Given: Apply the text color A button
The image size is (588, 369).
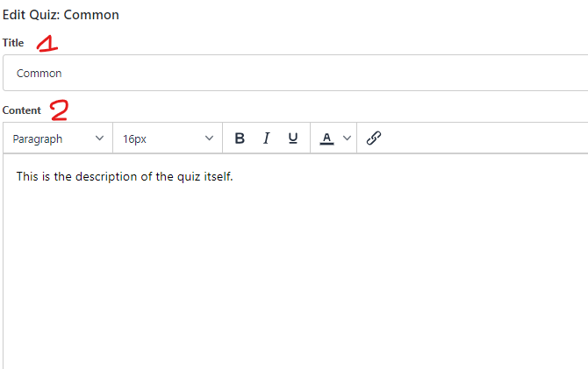Looking at the screenshot, I should [x=326, y=138].
